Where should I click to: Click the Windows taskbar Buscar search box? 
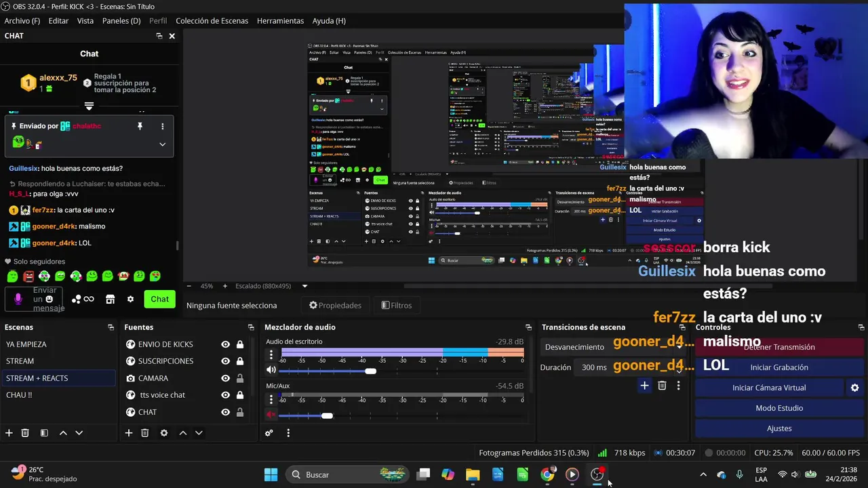(x=346, y=474)
